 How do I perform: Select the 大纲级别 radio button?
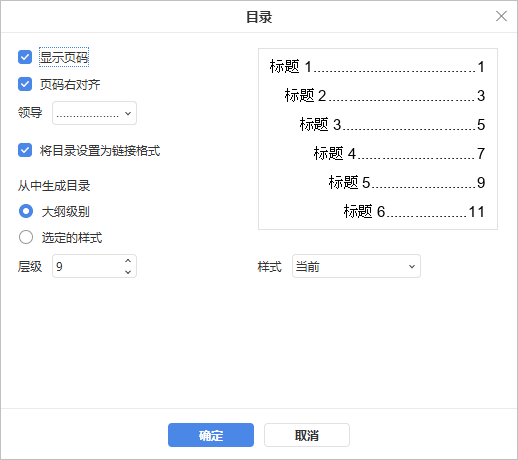pos(26,211)
